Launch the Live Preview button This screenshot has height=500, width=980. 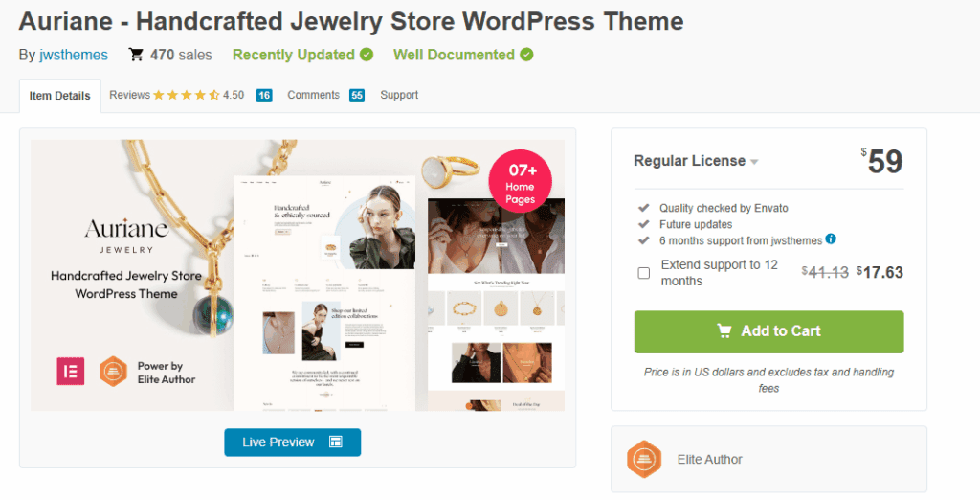pos(293,443)
